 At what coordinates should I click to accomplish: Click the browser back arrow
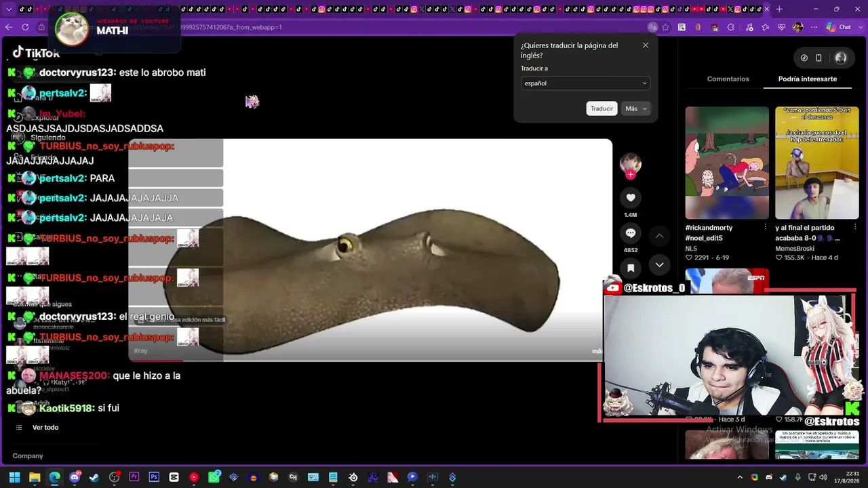(x=9, y=27)
